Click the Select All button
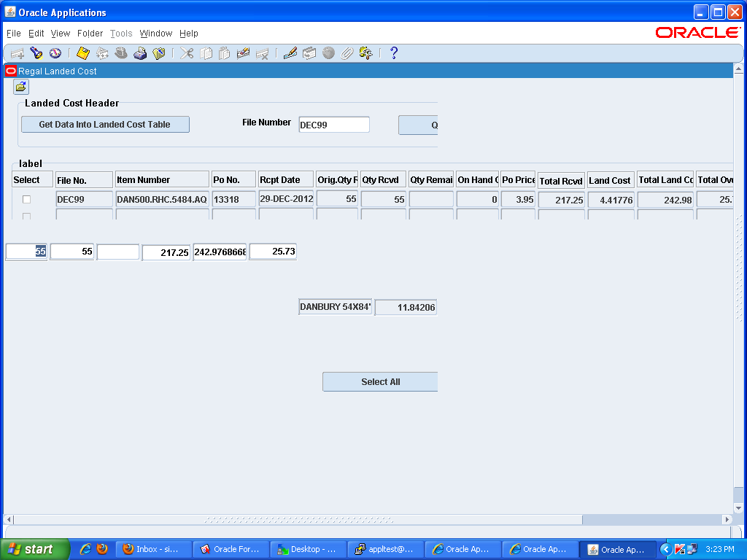 [x=380, y=382]
